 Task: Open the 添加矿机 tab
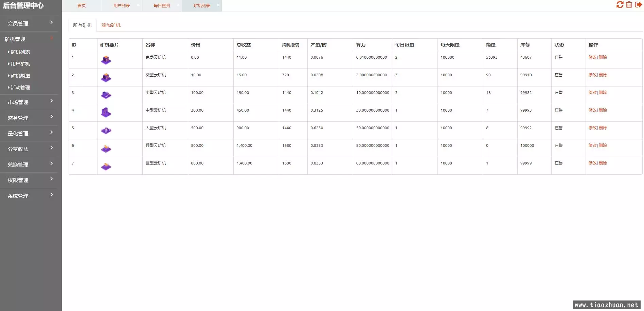(x=111, y=25)
